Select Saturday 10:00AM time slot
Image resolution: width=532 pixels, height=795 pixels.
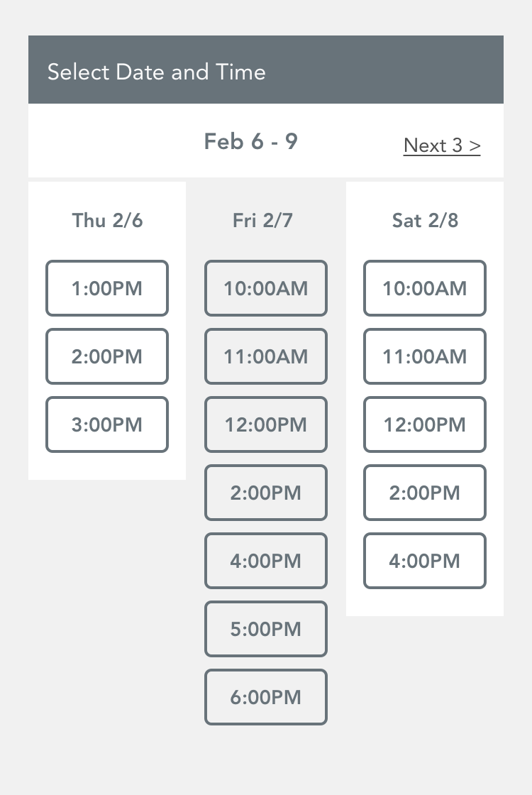tap(425, 288)
